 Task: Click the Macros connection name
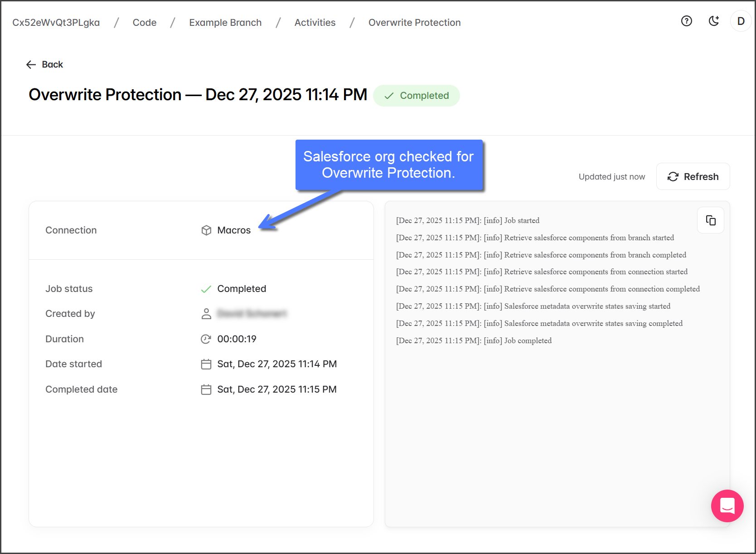234,230
